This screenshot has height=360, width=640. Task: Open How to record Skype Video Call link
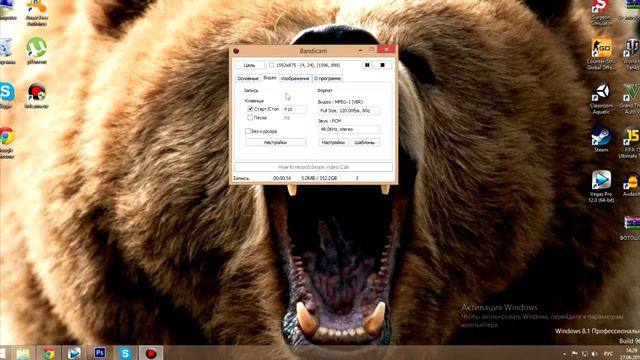[x=313, y=167]
